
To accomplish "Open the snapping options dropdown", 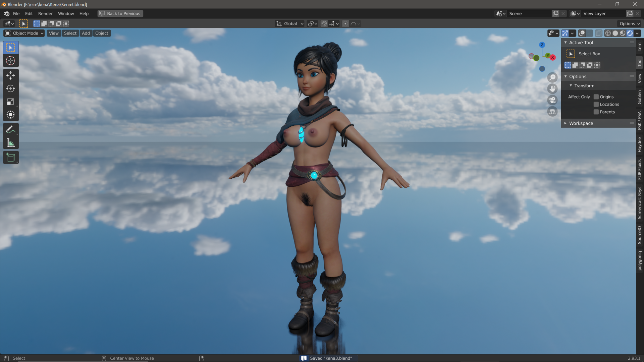I will (x=334, y=24).
